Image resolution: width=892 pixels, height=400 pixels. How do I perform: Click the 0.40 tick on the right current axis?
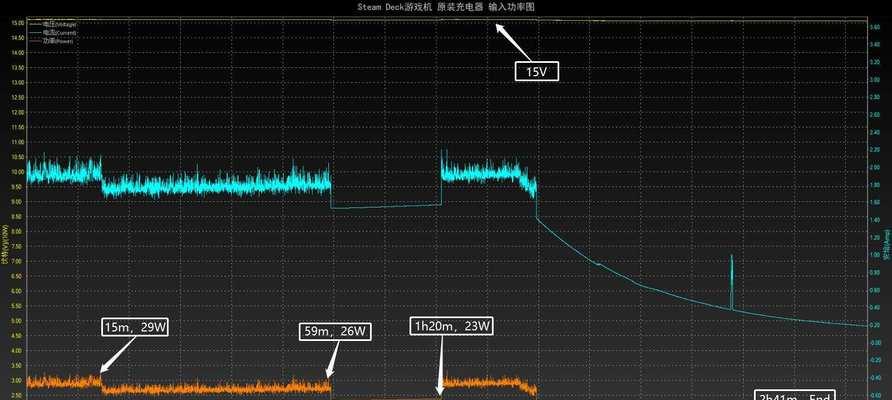click(x=877, y=308)
